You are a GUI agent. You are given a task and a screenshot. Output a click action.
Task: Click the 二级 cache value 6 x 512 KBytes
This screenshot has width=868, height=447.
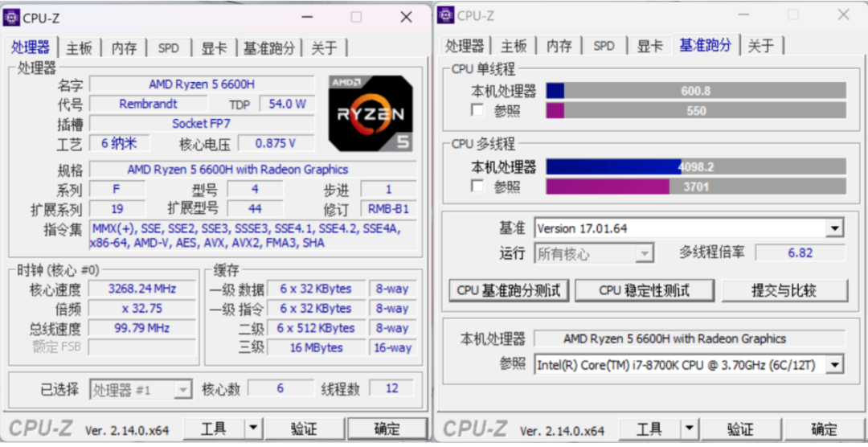pos(316,328)
